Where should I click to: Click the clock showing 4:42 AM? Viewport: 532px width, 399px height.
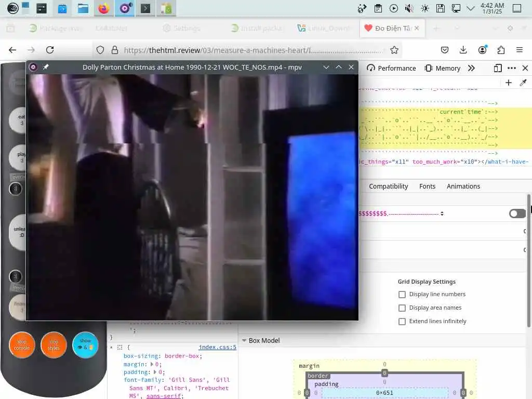pos(493,8)
